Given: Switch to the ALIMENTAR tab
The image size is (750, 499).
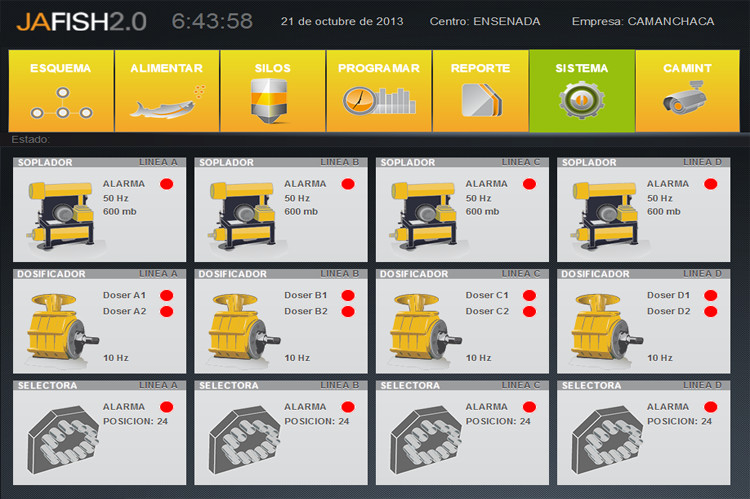Looking at the screenshot, I should (166, 91).
